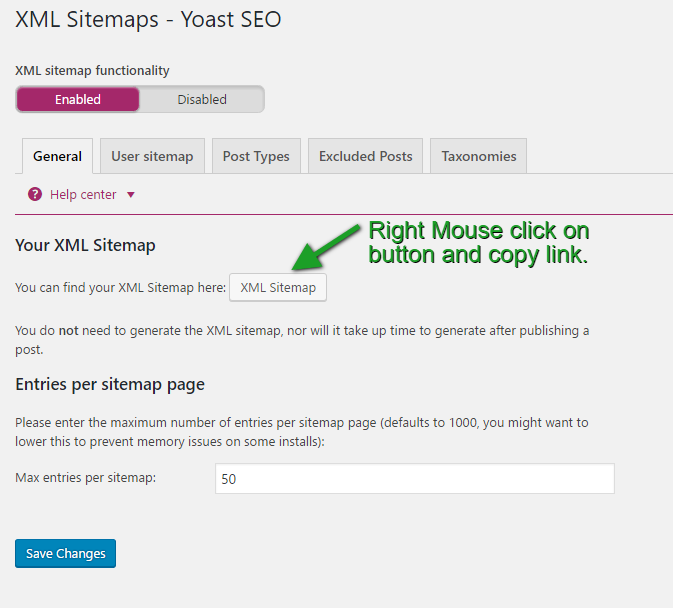The image size is (673, 608).
Task: Click the Save Changes button
Action: (65, 554)
